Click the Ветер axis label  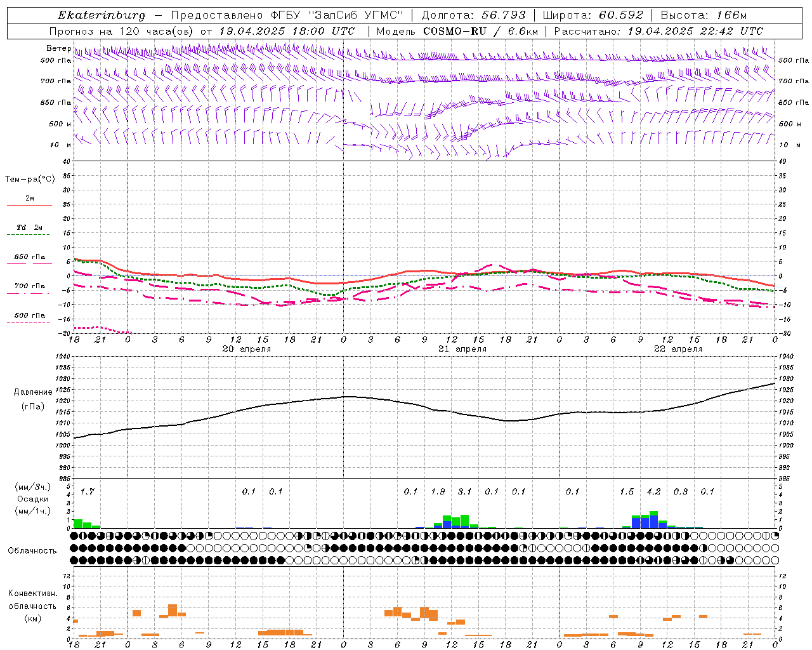click(x=58, y=48)
